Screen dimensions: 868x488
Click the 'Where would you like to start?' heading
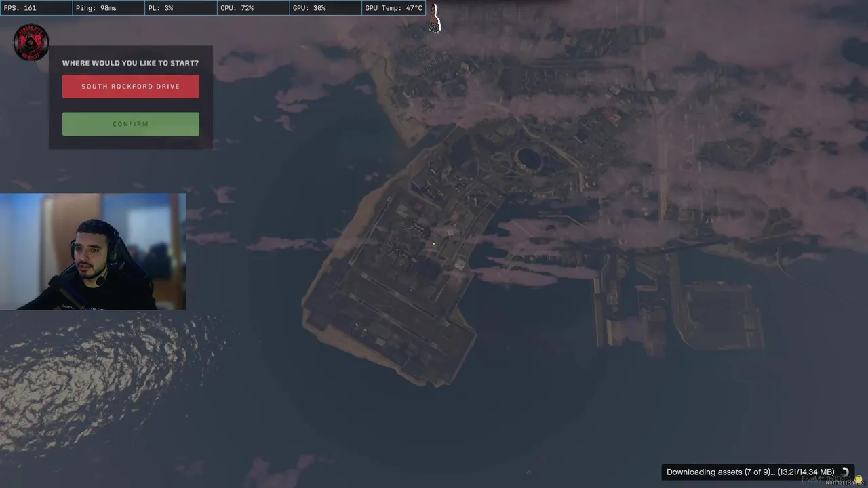(131, 63)
